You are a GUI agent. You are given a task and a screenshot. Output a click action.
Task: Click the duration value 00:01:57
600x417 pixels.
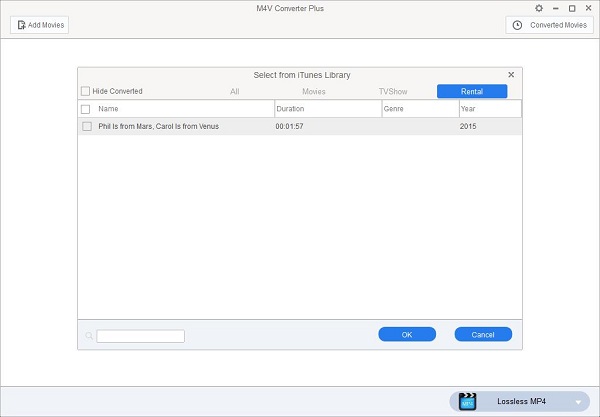[289, 126]
